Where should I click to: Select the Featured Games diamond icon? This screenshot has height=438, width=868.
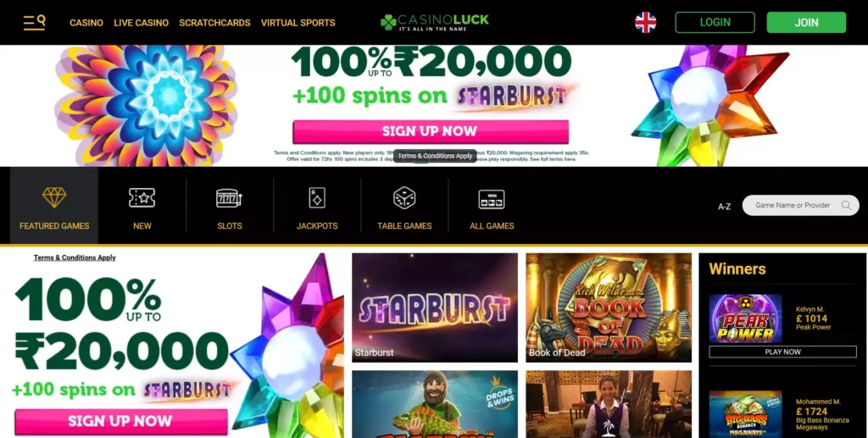[54, 197]
